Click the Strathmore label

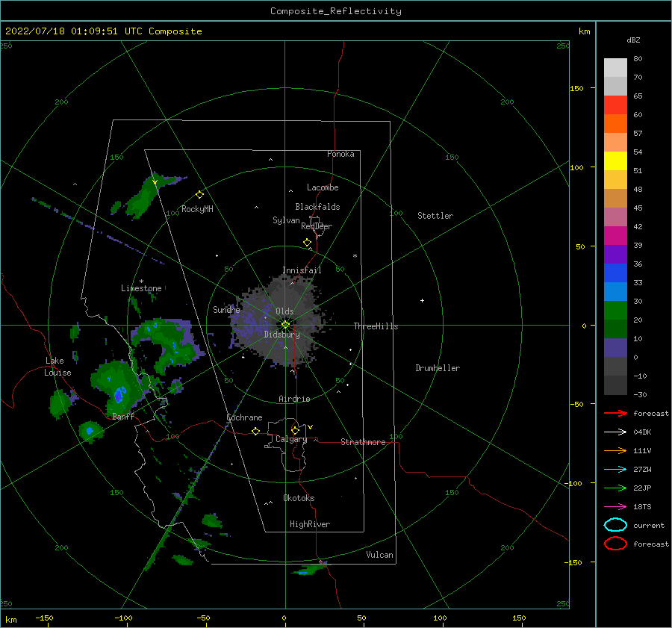pyautogui.click(x=363, y=442)
